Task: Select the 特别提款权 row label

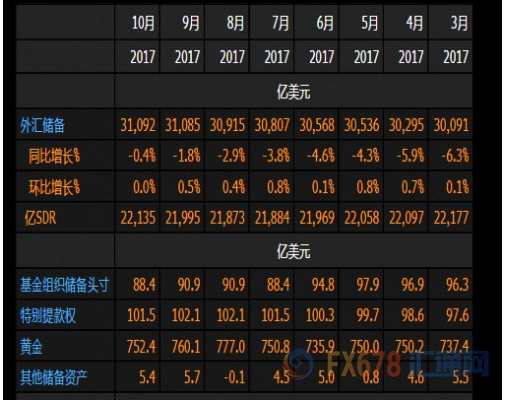Action: (48, 315)
